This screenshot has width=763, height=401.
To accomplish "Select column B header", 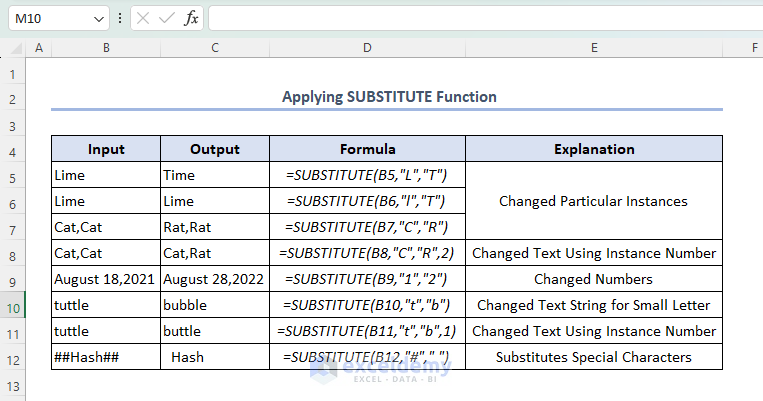I will [x=106, y=47].
